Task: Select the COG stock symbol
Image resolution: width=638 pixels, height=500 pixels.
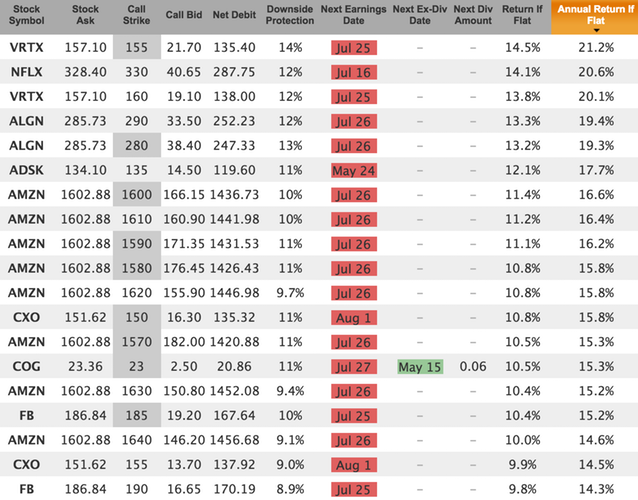Action: 26,367
